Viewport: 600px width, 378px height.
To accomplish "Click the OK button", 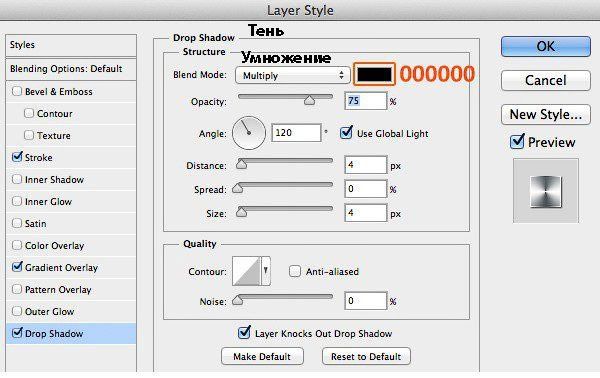I will [546, 46].
